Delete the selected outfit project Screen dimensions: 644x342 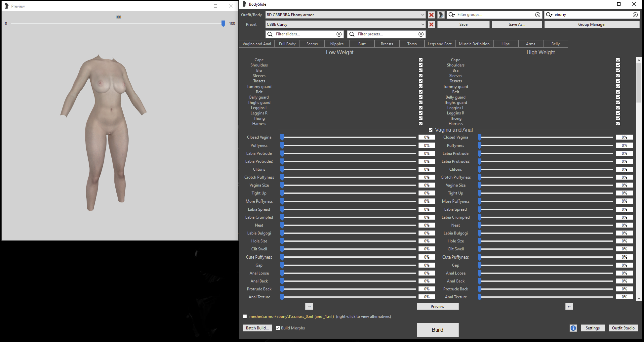point(431,15)
